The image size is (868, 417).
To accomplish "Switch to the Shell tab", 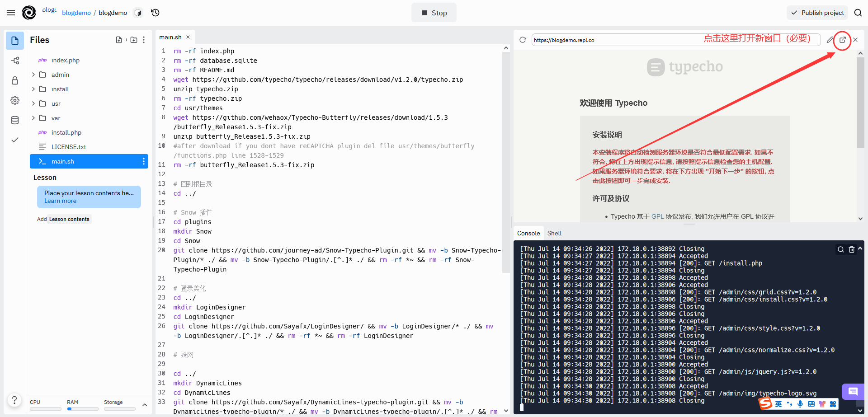I will [x=554, y=233].
